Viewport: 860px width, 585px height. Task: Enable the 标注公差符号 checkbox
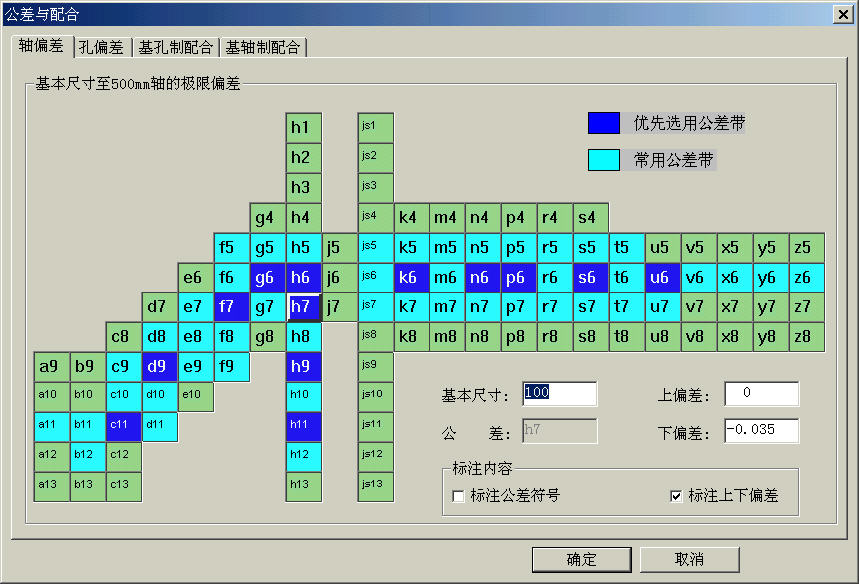coord(458,496)
